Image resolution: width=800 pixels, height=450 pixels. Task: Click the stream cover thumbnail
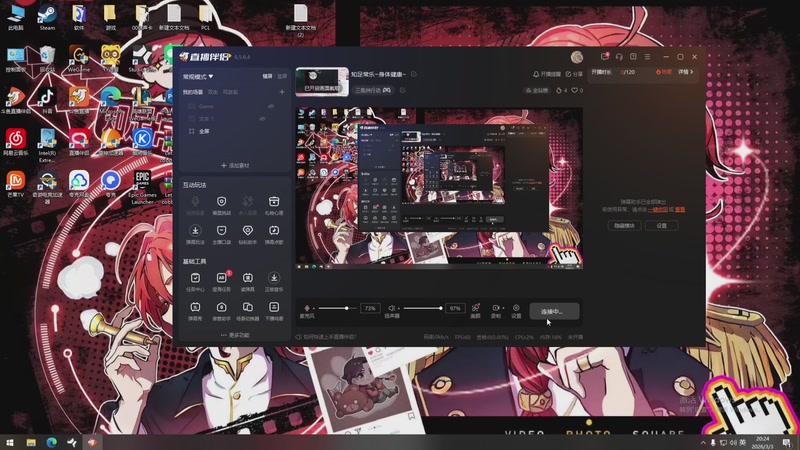click(322, 82)
